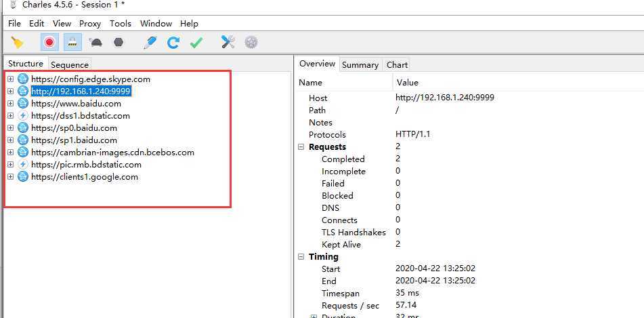Select https://config.edge.skype.com host

click(91, 79)
